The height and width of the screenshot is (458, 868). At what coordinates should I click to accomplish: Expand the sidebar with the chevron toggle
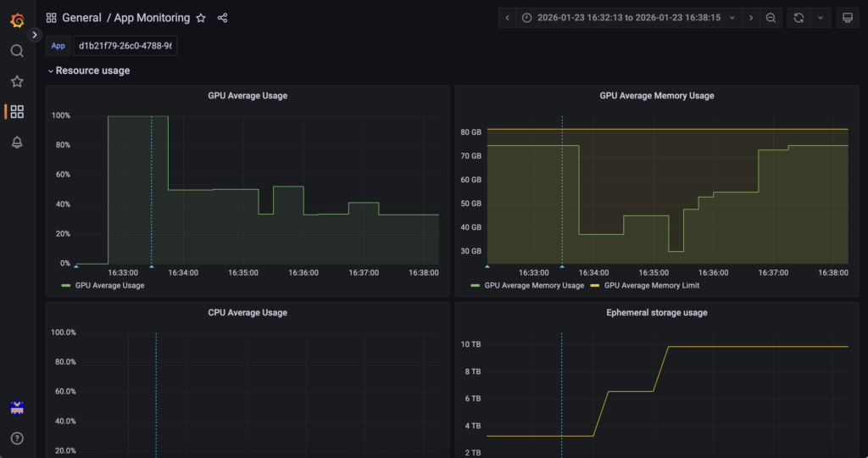[35, 35]
